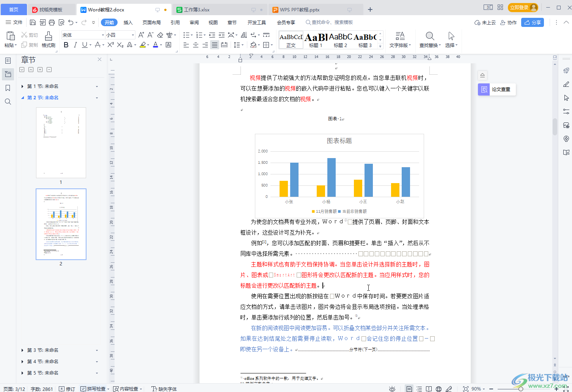Apply superscript formatting
Screen dimensions: 572x392
point(110,45)
